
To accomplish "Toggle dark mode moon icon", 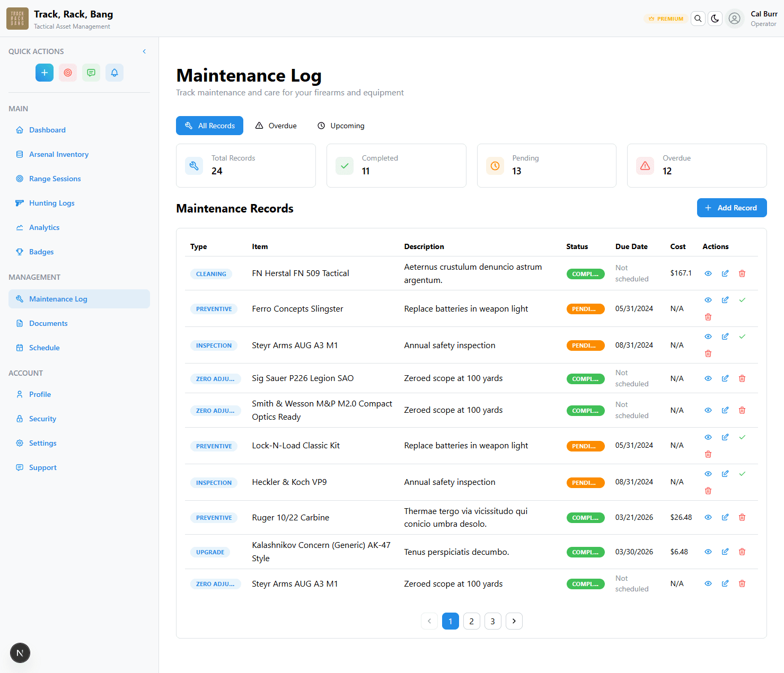I will 715,19.
